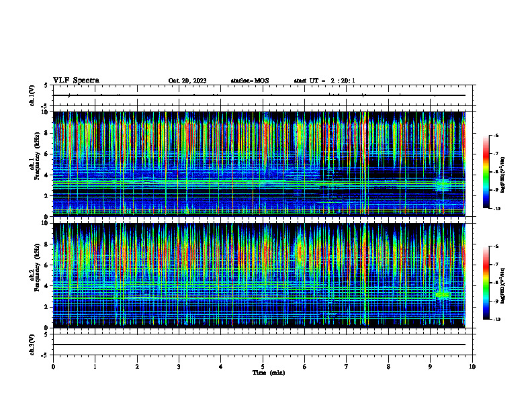Viewport: 532px width, 411px height.
Task: Click the "3" tick label on time axis
Action: click(179, 367)
